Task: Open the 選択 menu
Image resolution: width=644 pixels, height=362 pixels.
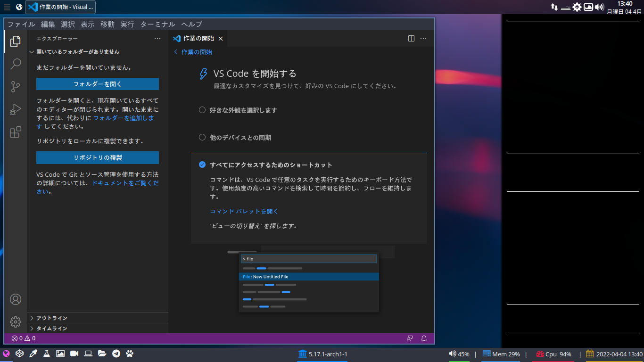Action: [68, 25]
